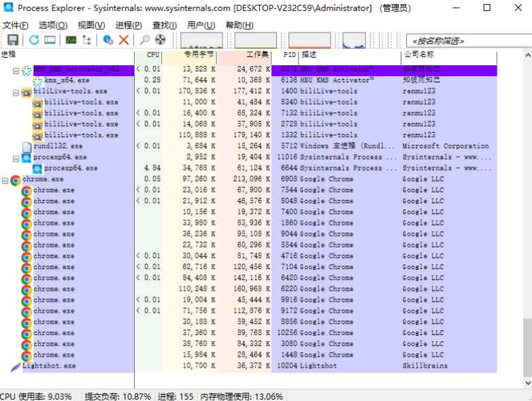This screenshot has height=401, width=532.
Task: Open the 文件(F) menu
Action: point(16,25)
